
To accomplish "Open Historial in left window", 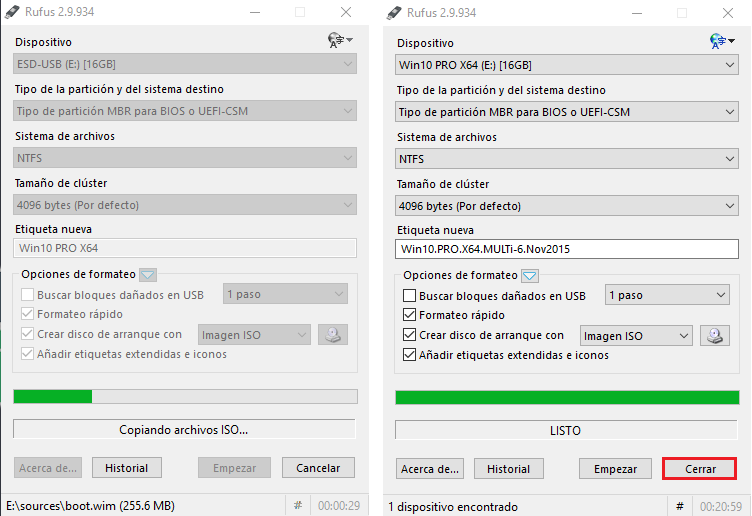I will [127, 468].
